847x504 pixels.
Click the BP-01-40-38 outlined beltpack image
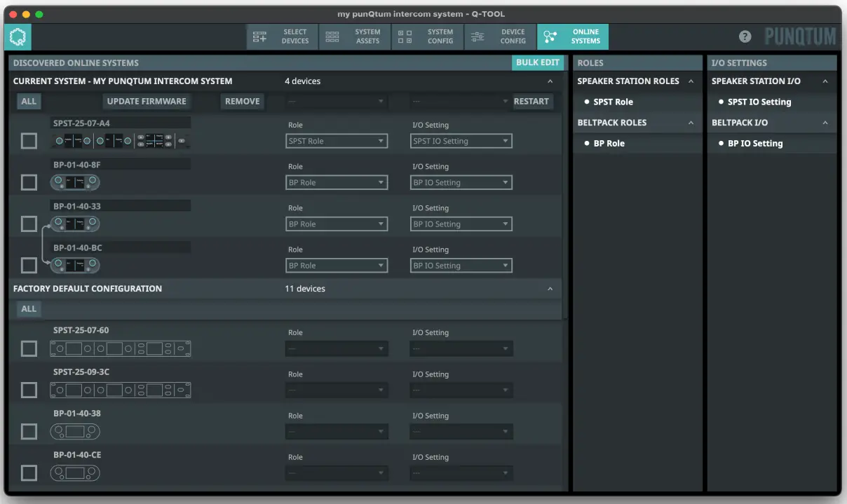click(75, 431)
